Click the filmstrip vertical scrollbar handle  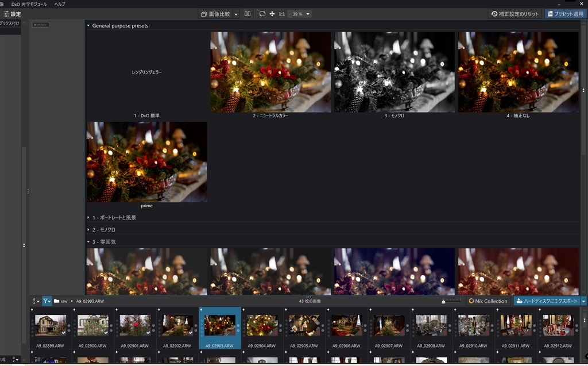584,320
